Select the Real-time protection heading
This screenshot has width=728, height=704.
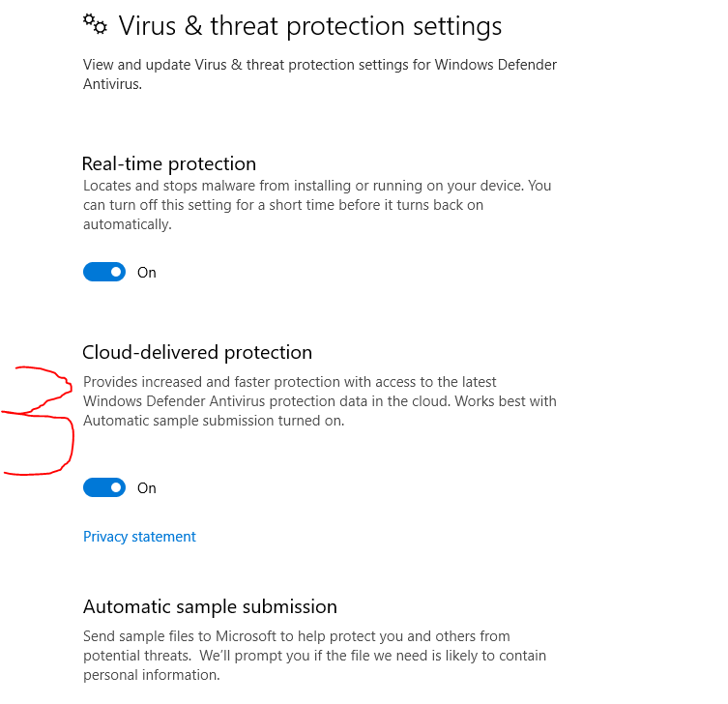(x=169, y=164)
